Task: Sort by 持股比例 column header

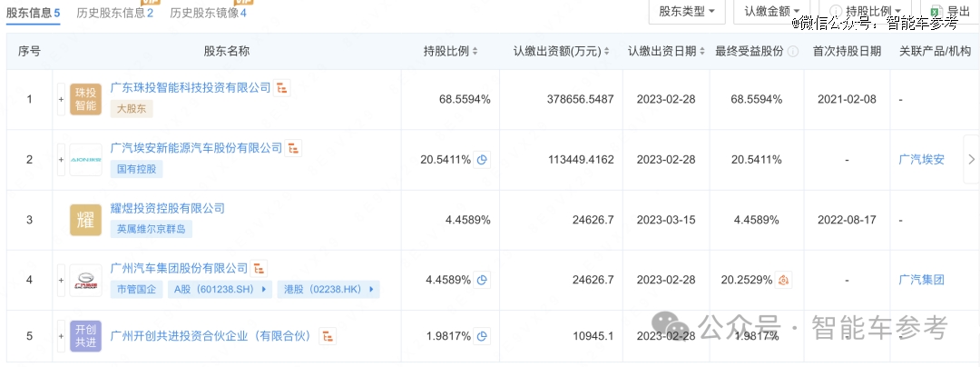Action: point(450,52)
